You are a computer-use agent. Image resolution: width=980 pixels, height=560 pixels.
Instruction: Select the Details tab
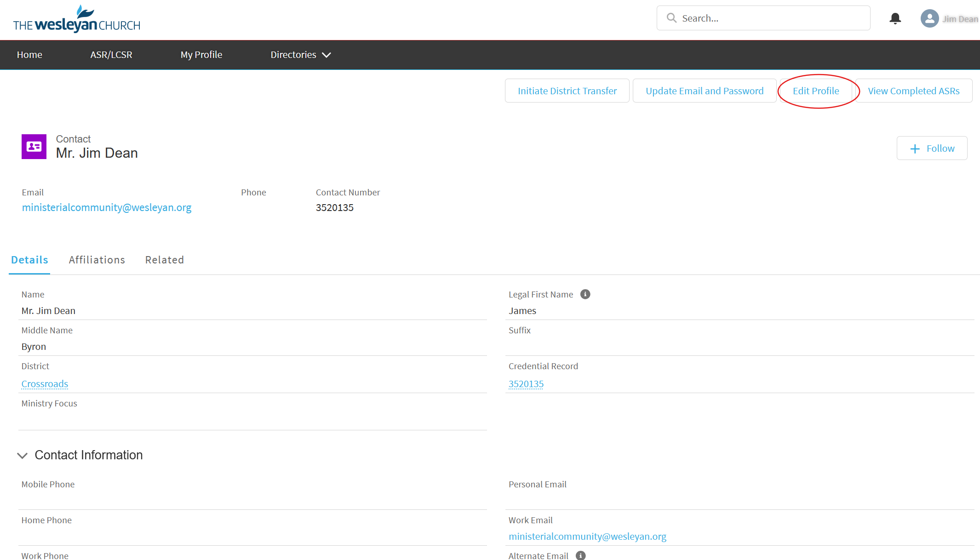tap(29, 260)
